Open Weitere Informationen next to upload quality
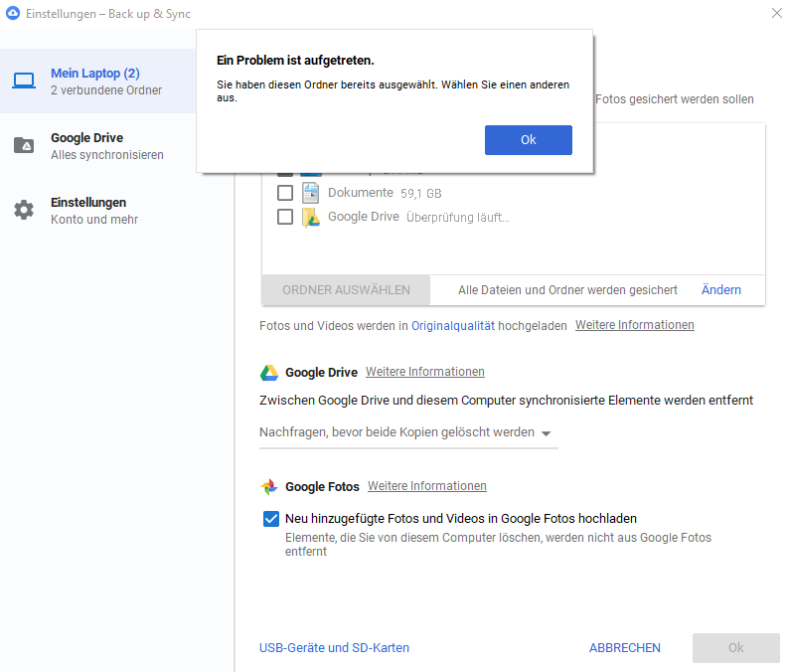 click(635, 325)
